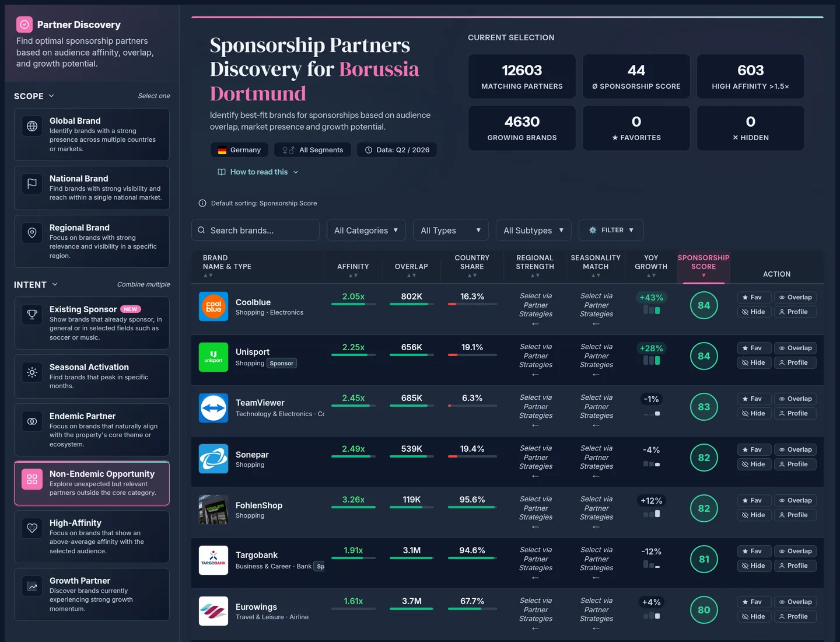Add Coolblue to favorites

pyautogui.click(x=754, y=297)
